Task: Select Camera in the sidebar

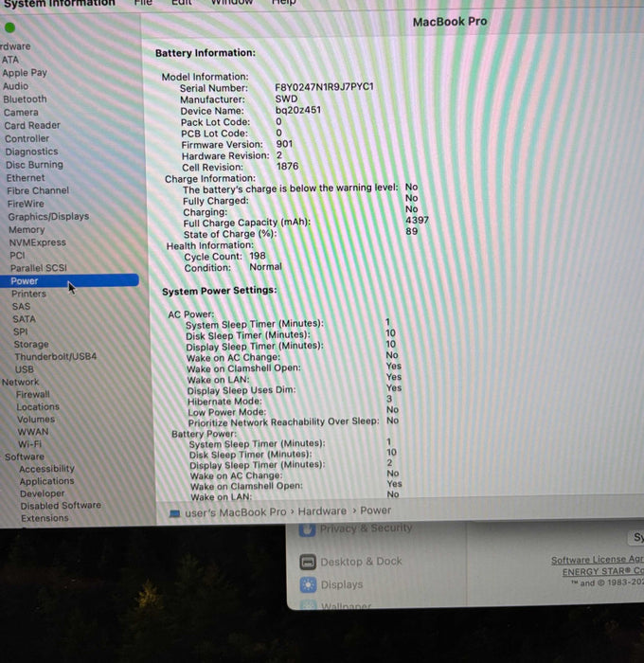Action: point(21,112)
